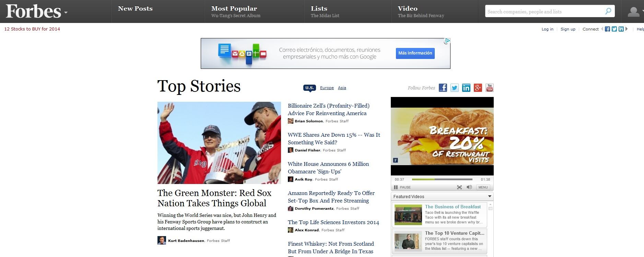Image resolution: width=644 pixels, height=257 pixels.
Task: Mute the video with speaker icon
Action: tap(469, 187)
